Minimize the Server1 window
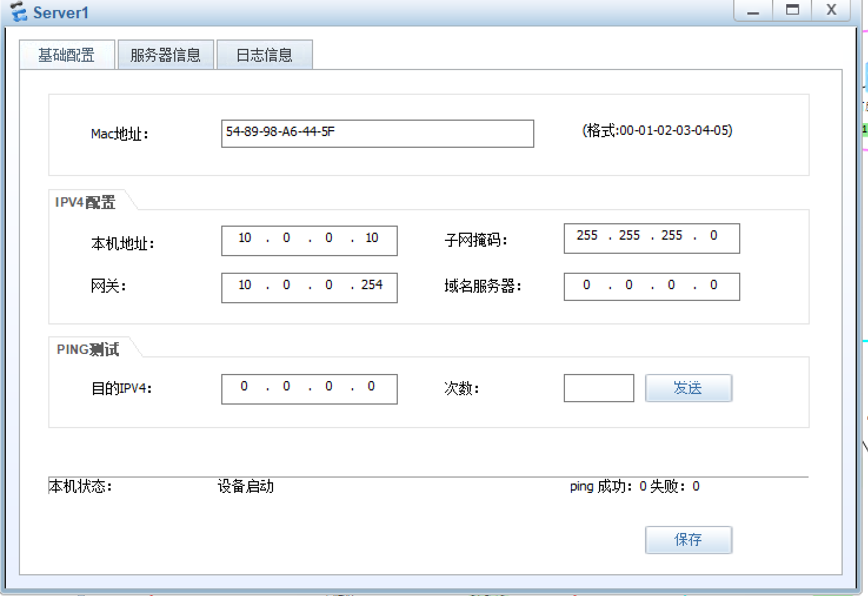This screenshot has width=868, height=596. click(753, 11)
